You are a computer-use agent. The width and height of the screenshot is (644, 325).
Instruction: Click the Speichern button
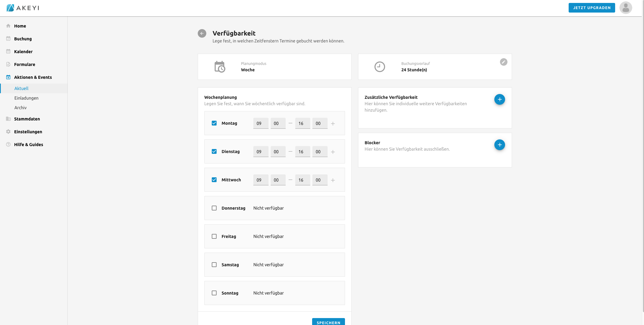point(328,322)
